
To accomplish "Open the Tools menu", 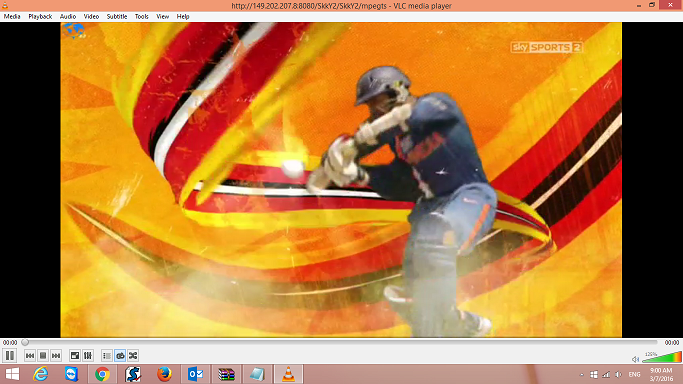I will click(142, 17).
